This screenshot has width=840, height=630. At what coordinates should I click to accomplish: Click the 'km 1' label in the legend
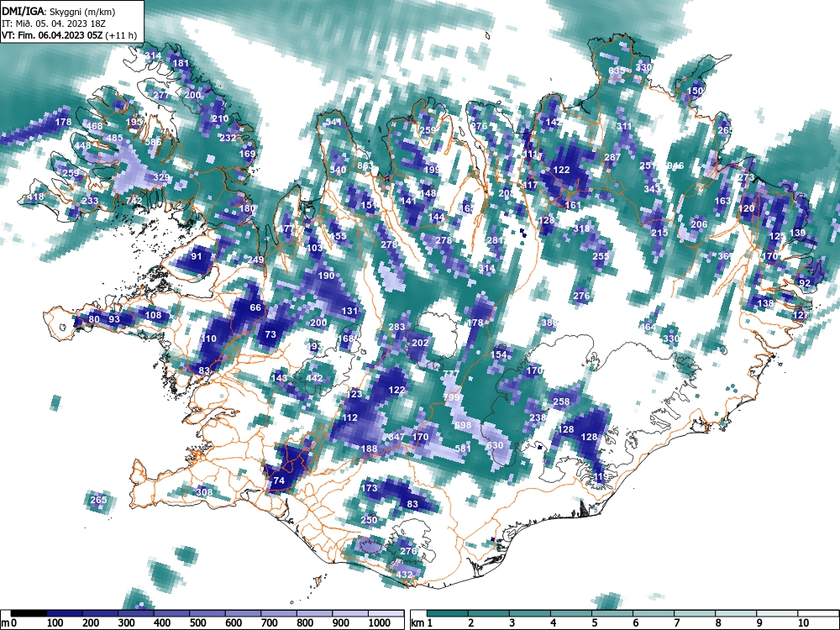(x=422, y=623)
